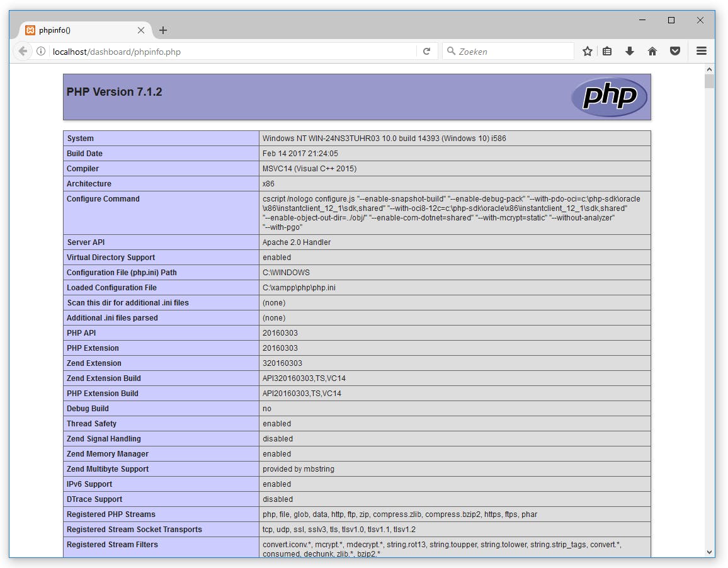The height and width of the screenshot is (568, 728).
Task: Click the Registered PHP Streams label
Action: [111, 514]
